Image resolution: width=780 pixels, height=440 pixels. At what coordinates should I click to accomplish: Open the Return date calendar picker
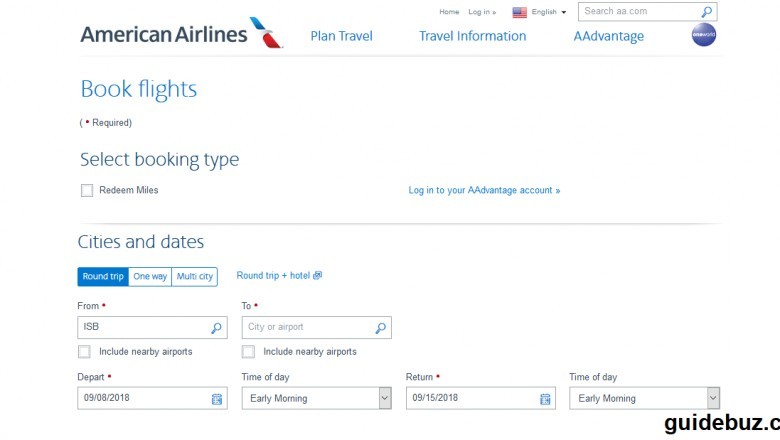[x=545, y=398]
